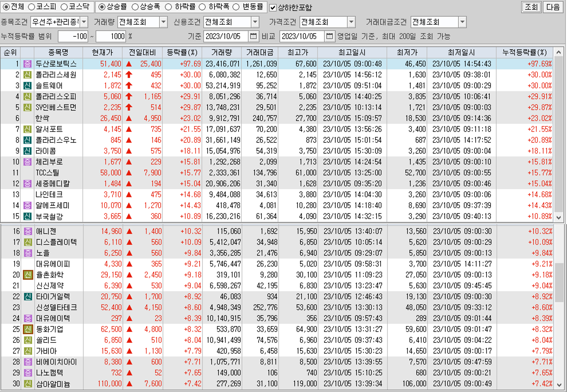The image size is (567, 392).
Task: Select the 코스닥 radio button
Action: click(x=64, y=7)
